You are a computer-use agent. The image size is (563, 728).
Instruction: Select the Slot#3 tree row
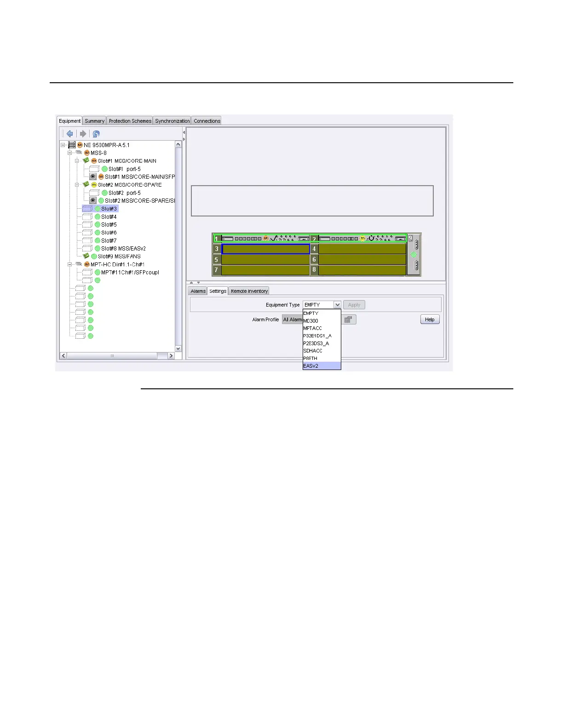pyautogui.click(x=100, y=209)
